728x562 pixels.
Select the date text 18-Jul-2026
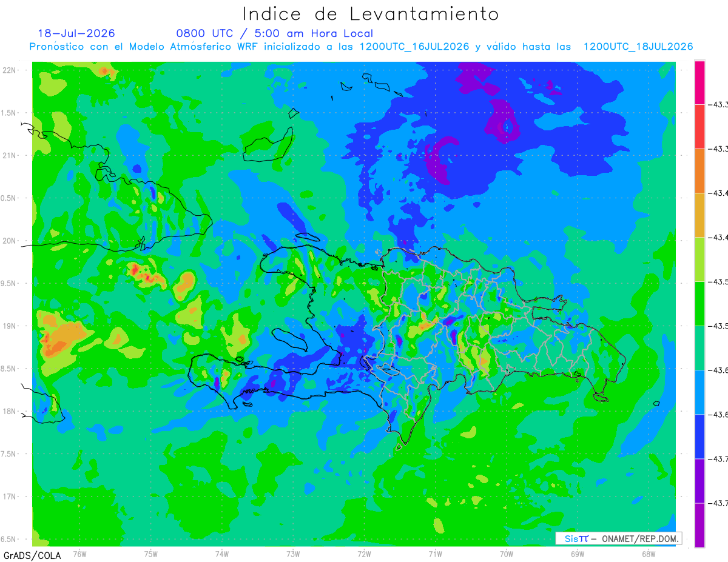[x=76, y=33]
